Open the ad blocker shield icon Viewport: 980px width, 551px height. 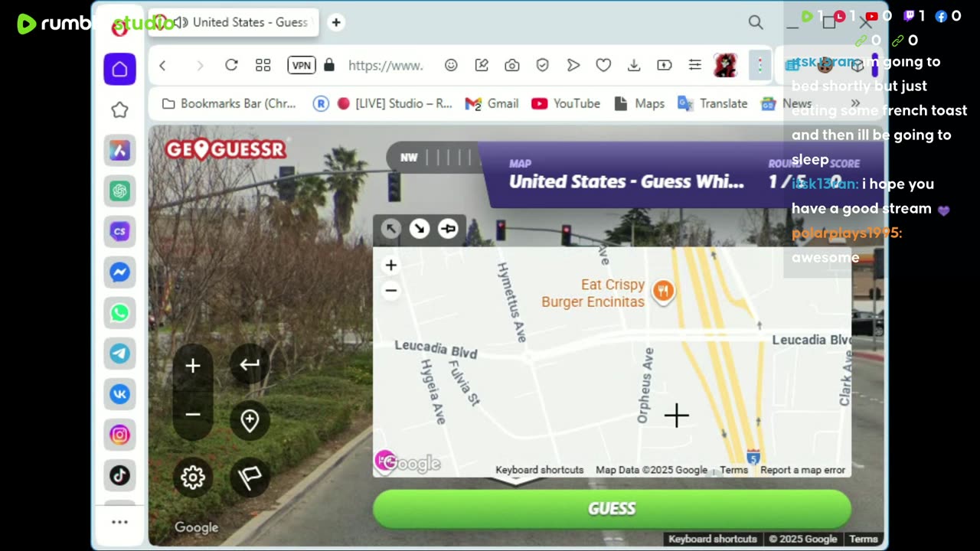click(x=543, y=66)
